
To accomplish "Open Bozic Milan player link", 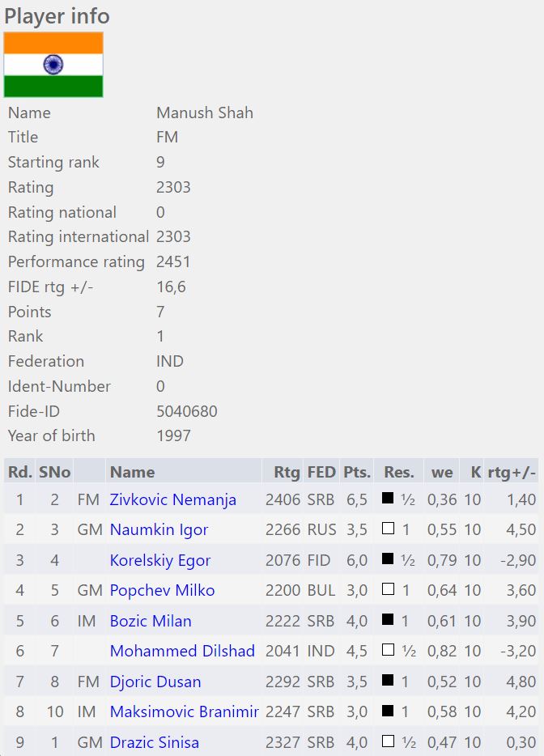I will (x=151, y=621).
